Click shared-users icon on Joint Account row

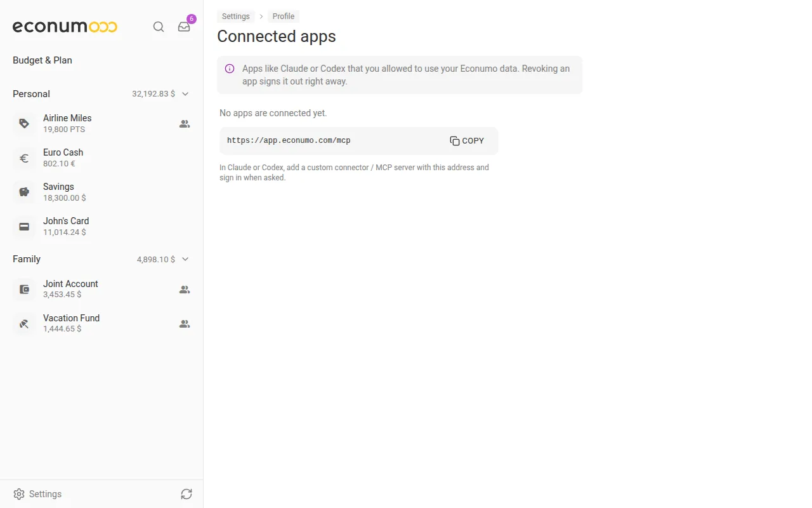pos(185,290)
